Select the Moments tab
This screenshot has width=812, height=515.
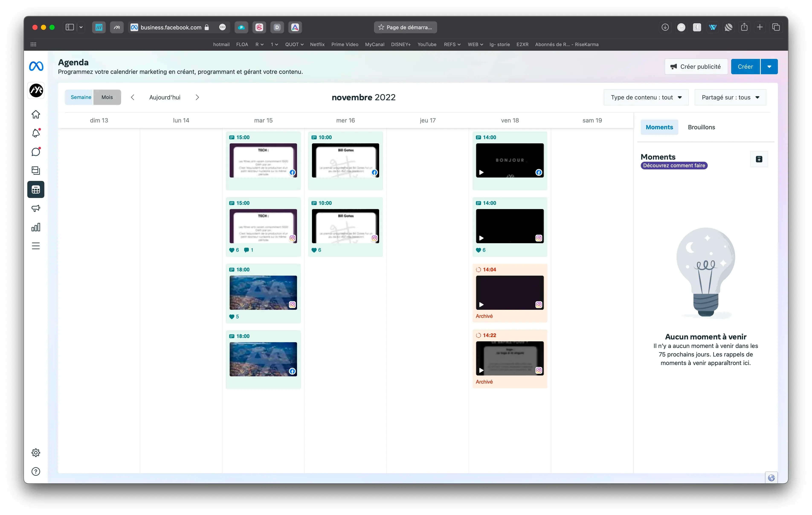[659, 127]
